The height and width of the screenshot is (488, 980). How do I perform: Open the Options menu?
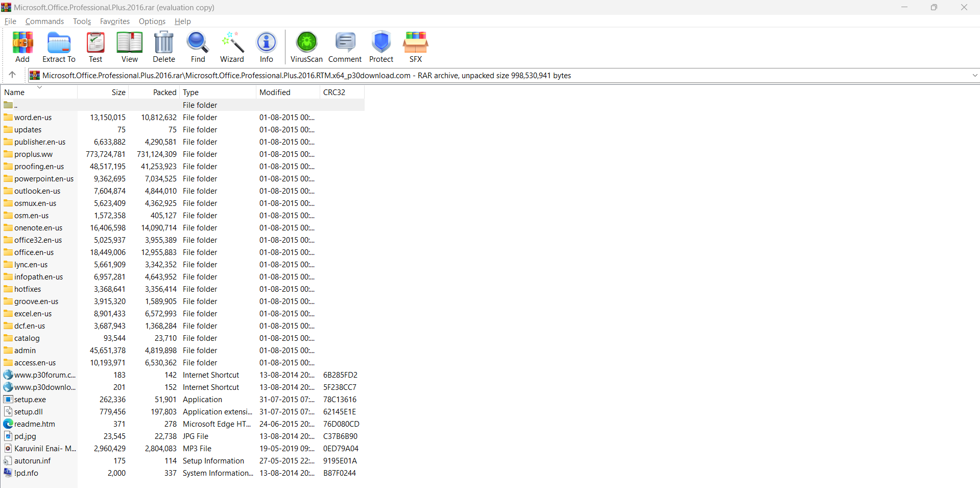(152, 21)
